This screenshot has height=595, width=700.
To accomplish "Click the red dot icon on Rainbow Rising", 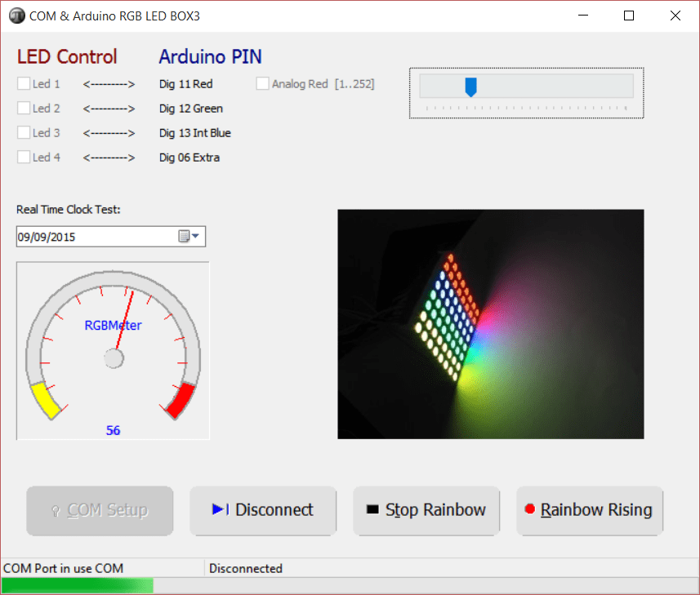I will tap(529, 509).
